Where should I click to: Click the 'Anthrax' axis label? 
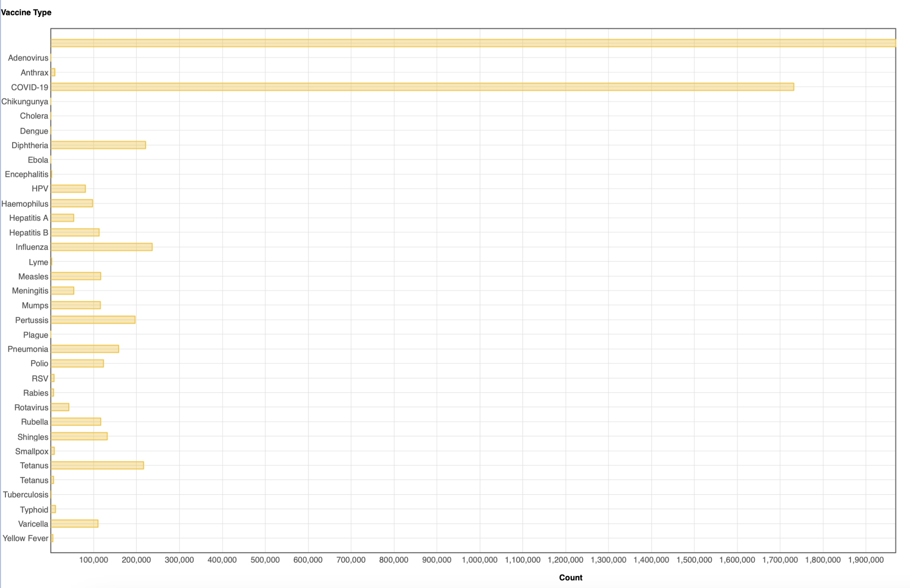click(x=35, y=72)
